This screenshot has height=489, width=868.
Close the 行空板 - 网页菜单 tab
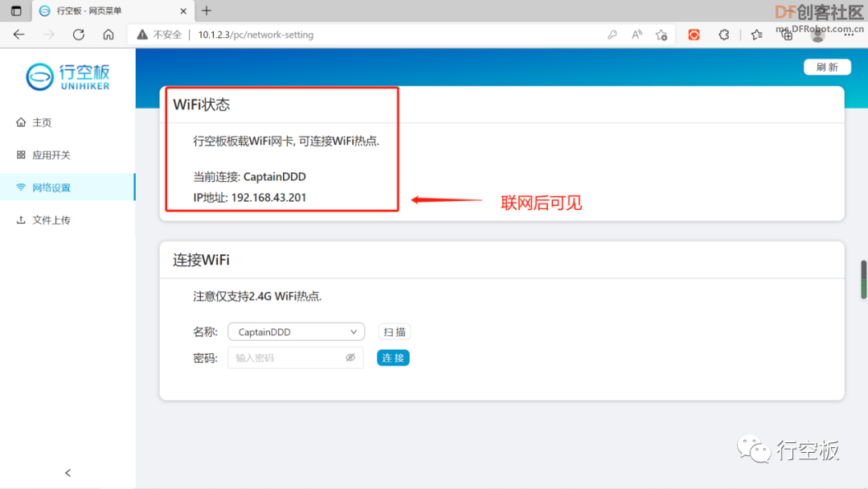[x=183, y=10]
